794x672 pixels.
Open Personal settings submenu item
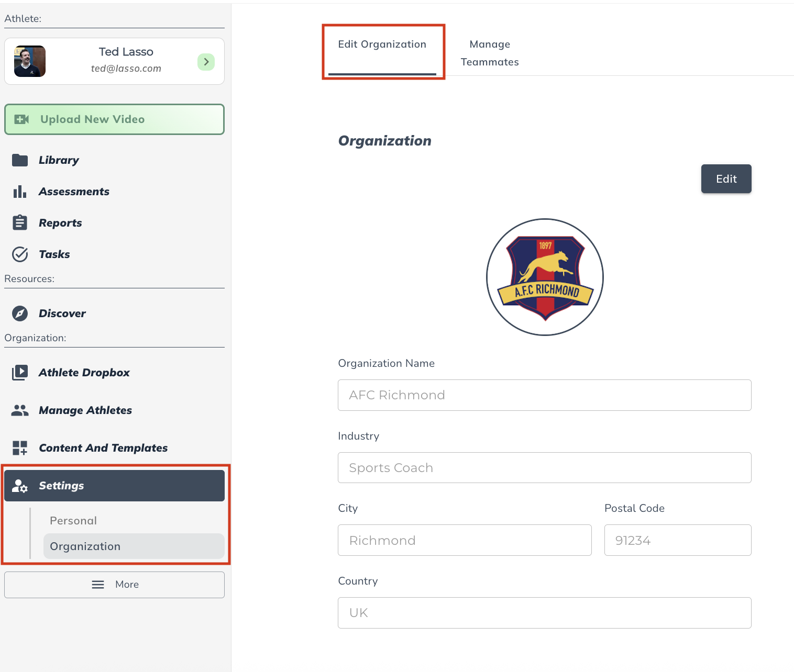pos(73,521)
